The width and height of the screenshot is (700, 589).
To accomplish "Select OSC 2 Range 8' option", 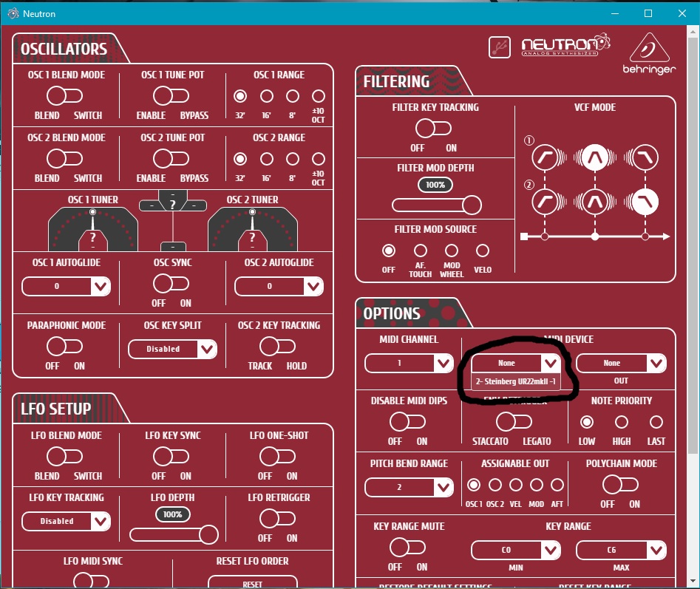I will [x=293, y=159].
